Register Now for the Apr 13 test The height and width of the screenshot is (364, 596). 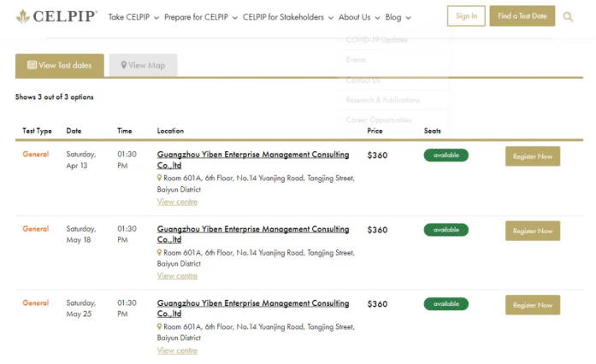coord(533,156)
